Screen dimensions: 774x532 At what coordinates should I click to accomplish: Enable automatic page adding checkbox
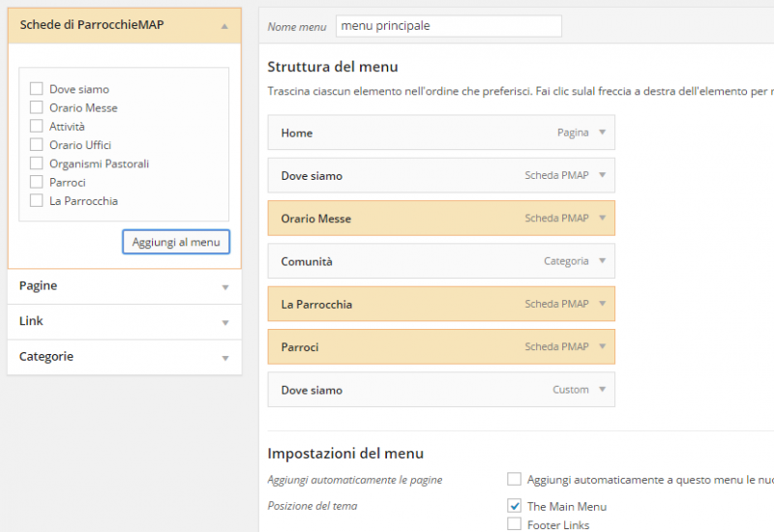pyautogui.click(x=515, y=479)
